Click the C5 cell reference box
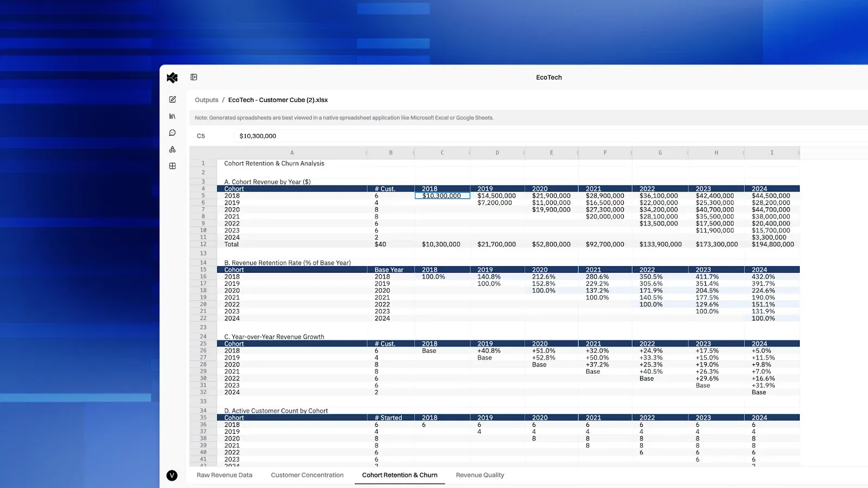The height and width of the screenshot is (488, 868). [x=201, y=136]
